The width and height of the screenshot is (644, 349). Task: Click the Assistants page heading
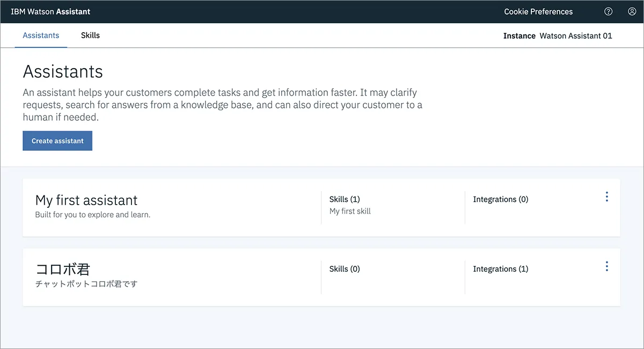click(x=63, y=71)
